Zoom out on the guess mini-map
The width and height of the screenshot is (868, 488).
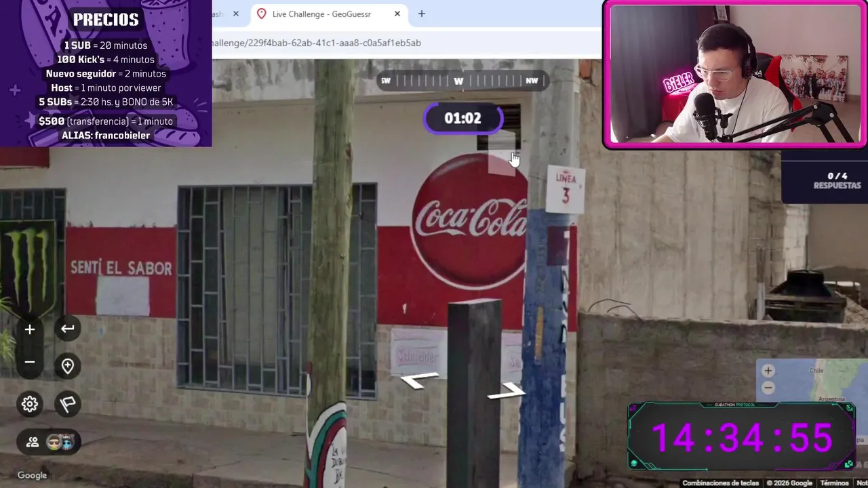click(x=768, y=388)
